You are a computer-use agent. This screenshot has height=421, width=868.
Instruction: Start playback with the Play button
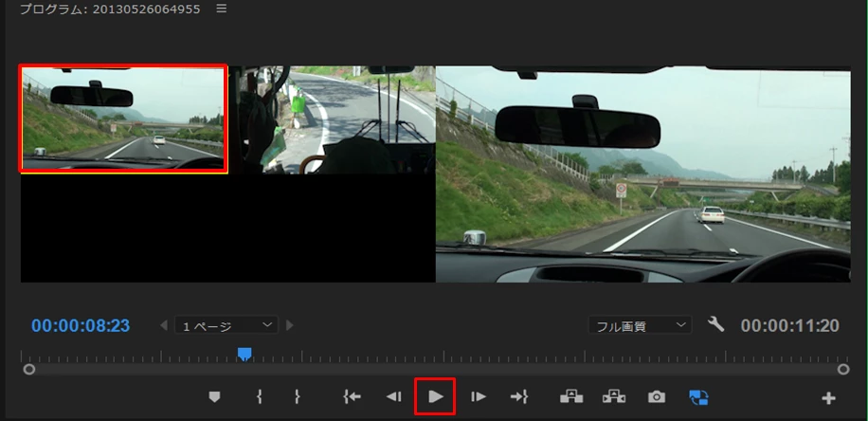436,396
